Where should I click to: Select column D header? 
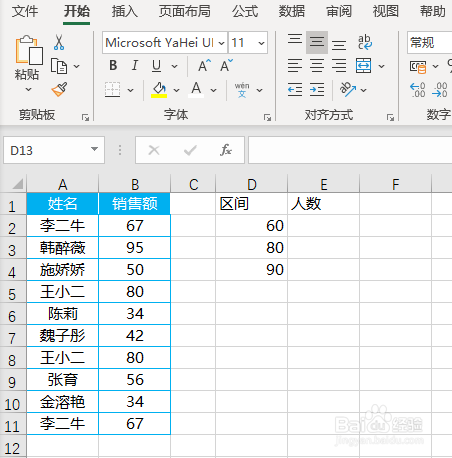(252, 184)
